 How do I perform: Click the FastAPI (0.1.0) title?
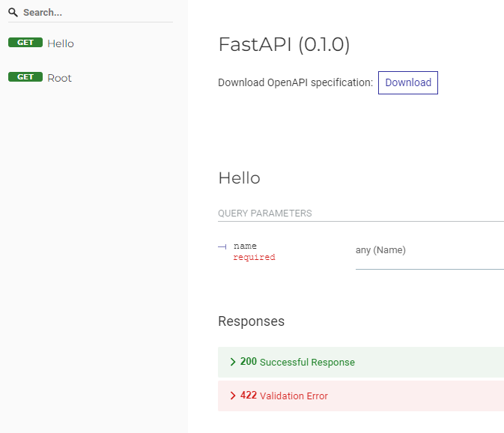pos(284,45)
